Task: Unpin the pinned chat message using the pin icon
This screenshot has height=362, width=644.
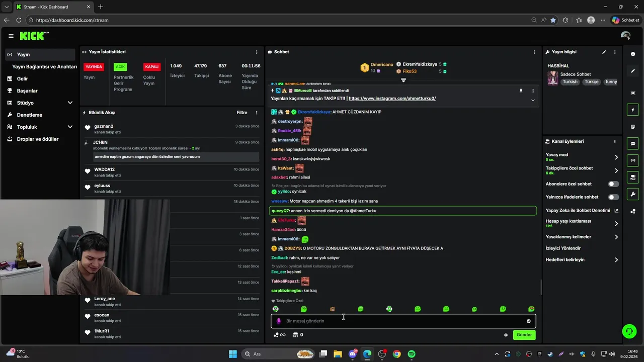Action: click(x=521, y=91)
